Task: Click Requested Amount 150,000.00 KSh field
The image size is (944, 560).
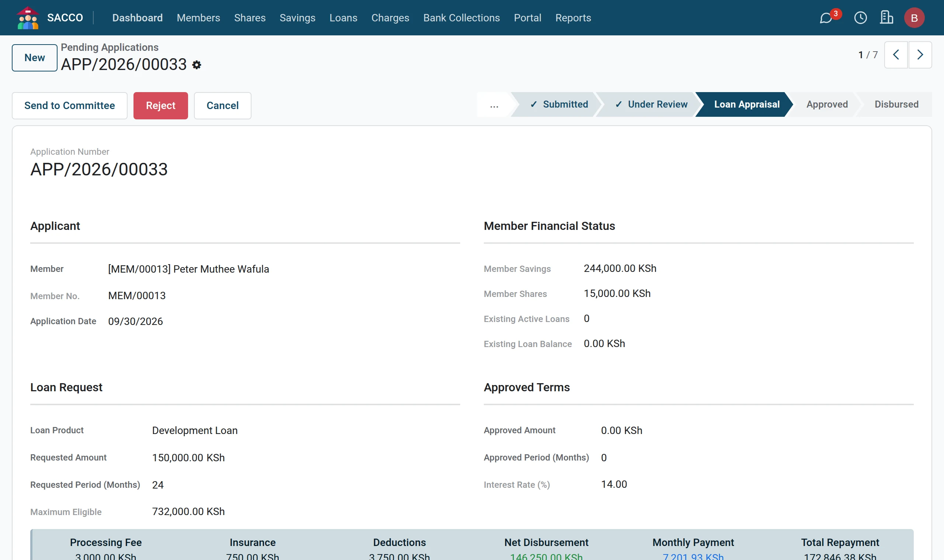Action: (x=188, y=458)
